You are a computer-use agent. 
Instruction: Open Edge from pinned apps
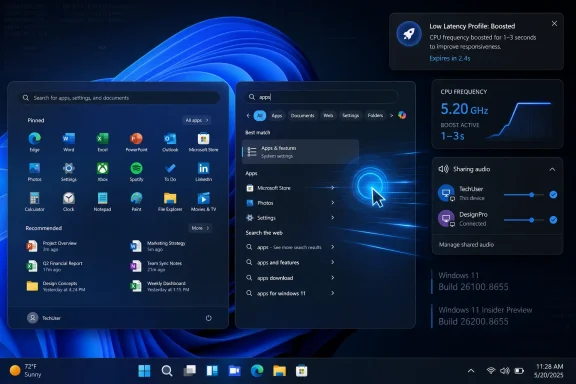(35, 139)
